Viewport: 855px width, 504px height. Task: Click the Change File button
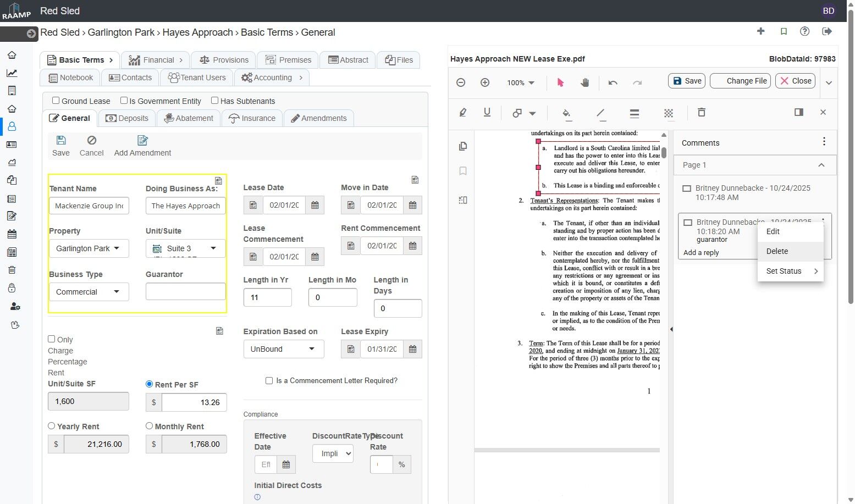tap(740, 81)
